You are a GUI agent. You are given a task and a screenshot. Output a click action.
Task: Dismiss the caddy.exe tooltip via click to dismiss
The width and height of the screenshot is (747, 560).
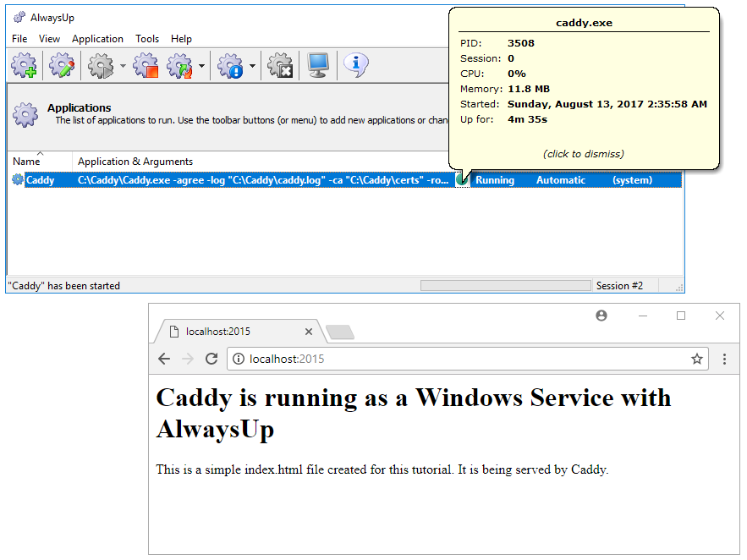[x=583, y=154]
